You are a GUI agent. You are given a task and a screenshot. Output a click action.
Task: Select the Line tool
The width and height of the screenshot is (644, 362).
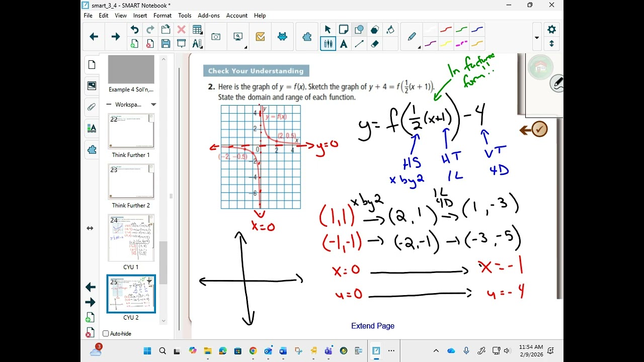click(359, 44)
